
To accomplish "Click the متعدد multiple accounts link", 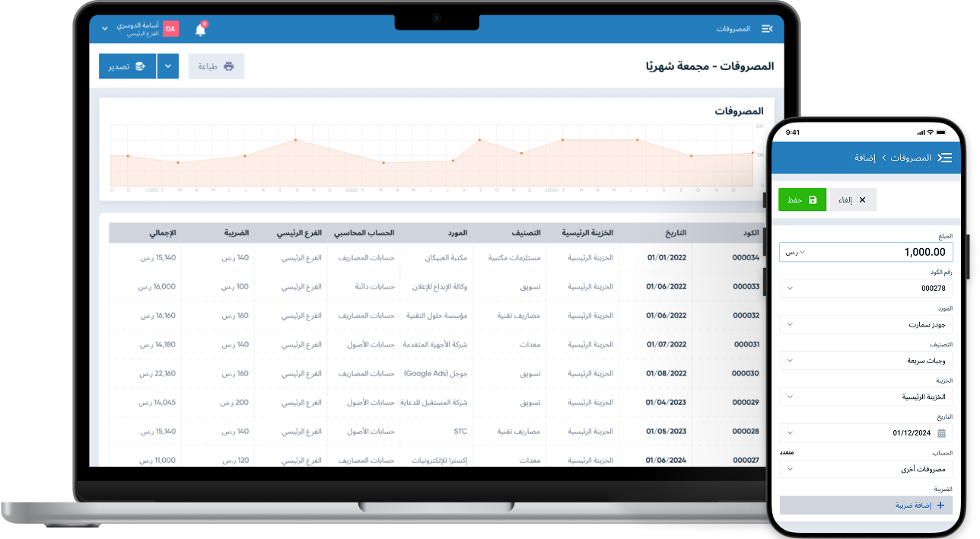I will (x=787, y=452).
